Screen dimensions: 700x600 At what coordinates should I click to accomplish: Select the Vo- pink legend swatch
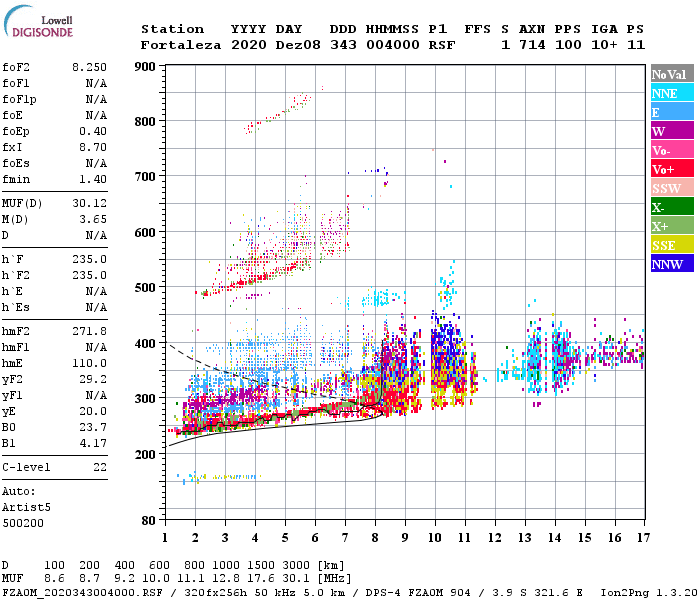(672, 150)
